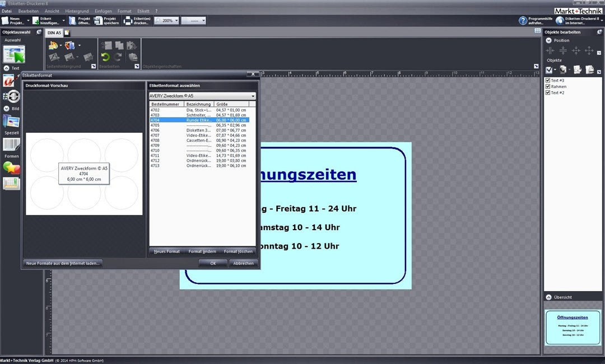Image resolution: width=605 pixels, height=364 pixels.
Task: Select format row 4707 in list
Action: pyautogui.click(x=199, y=135)
